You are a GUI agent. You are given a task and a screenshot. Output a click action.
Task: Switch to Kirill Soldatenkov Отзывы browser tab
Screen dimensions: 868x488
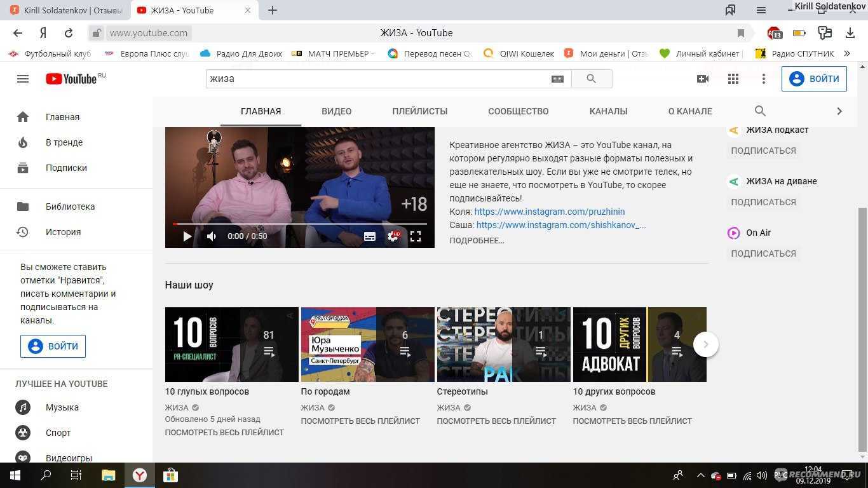(66, 10)
